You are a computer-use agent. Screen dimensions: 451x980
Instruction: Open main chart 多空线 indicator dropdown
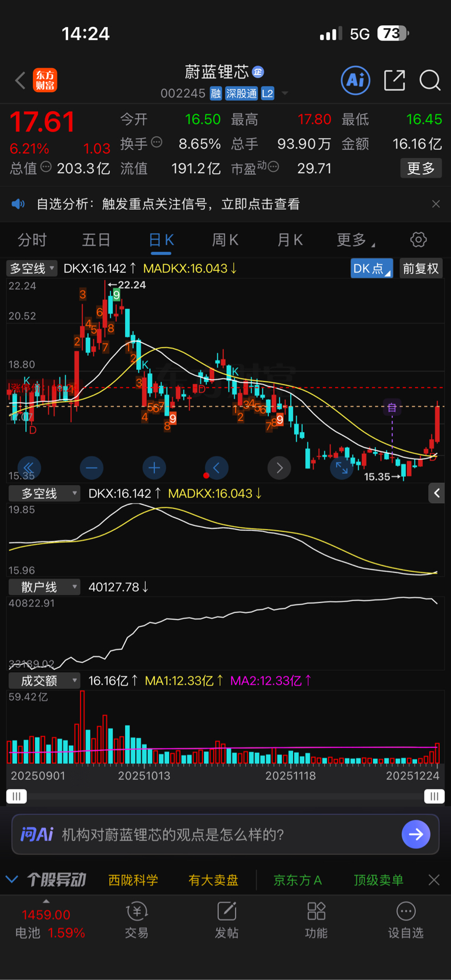32,268
